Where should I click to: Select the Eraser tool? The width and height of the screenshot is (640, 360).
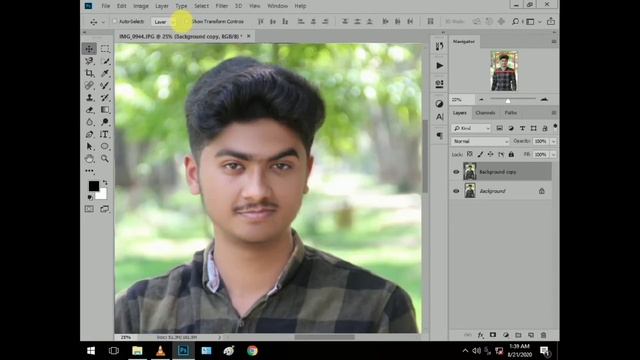click(x=89, y=110)
